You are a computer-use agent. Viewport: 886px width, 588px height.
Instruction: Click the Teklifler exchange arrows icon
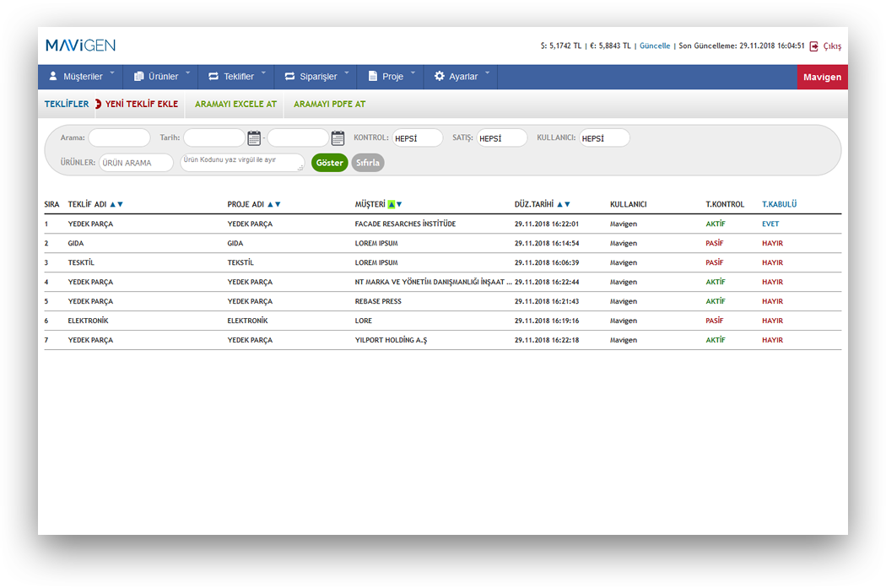[x=213, y=77]
